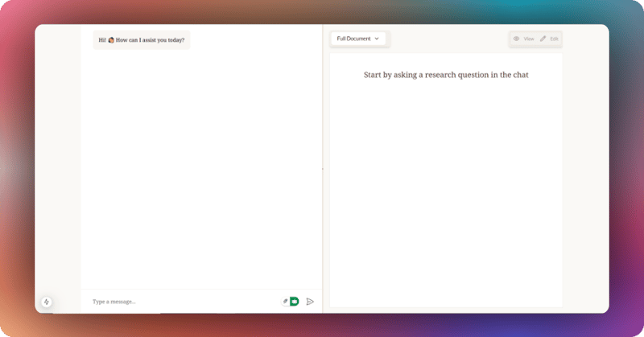Click the lightning bolt icon in bottom-left corner

point(47,302)
